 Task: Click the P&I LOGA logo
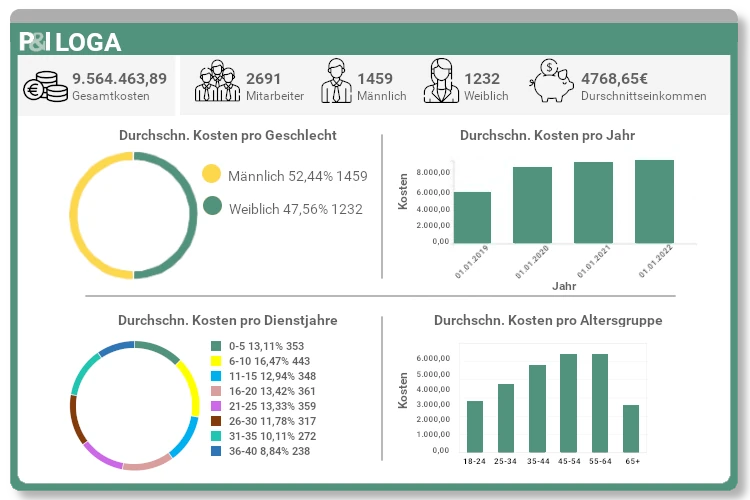(70, 42)
